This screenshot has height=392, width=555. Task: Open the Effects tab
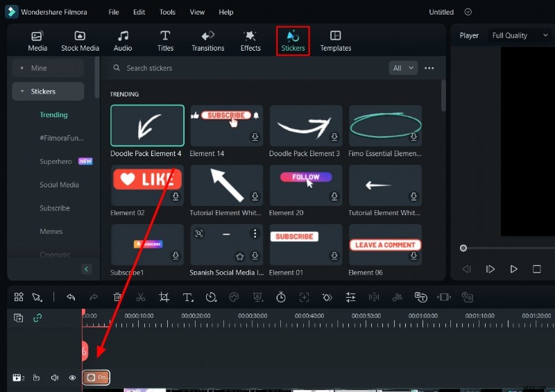[x=250, y=41]
